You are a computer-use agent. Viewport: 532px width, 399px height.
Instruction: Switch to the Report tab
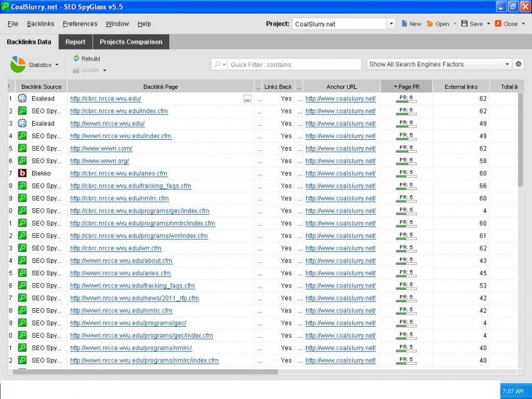(75, 42)
